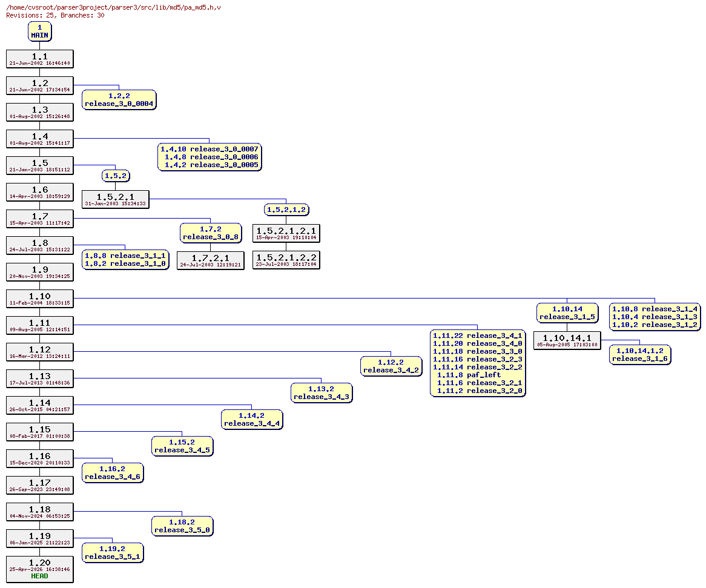
Task: Open revision 1.3 dated 01-Aug-2002
Action: (x=39, y=112)
